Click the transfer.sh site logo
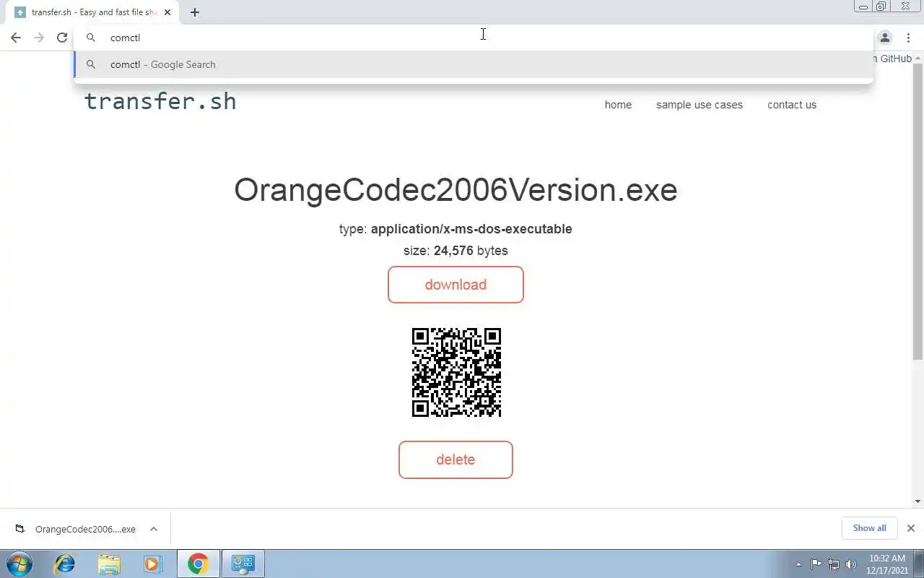The width and height of the screenshot is (924, 578). point(160,101)
